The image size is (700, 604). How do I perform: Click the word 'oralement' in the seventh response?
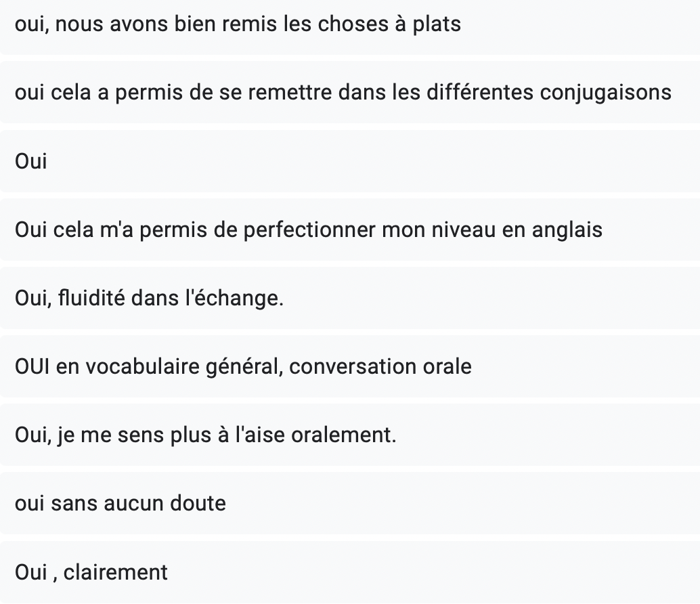pos(341,435)
